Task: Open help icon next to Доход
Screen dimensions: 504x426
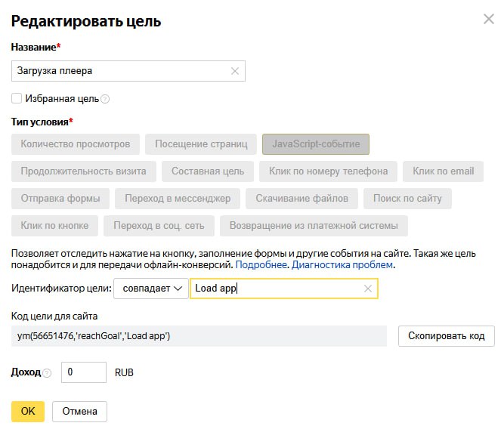Action: click(x=47, y=373)
